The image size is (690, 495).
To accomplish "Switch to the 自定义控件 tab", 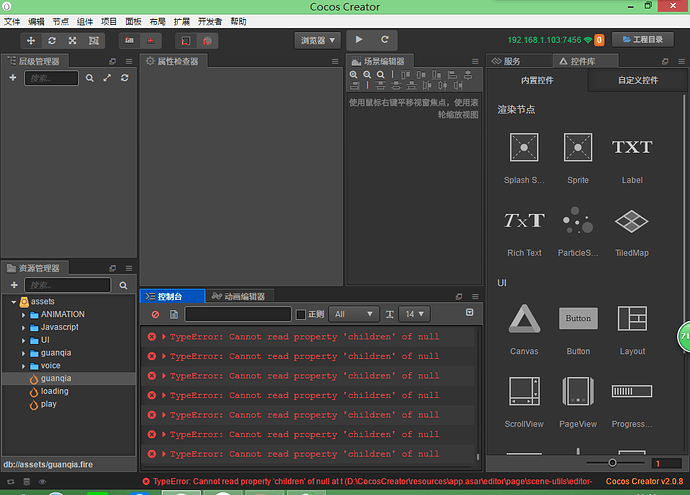I will click(638, 81).
